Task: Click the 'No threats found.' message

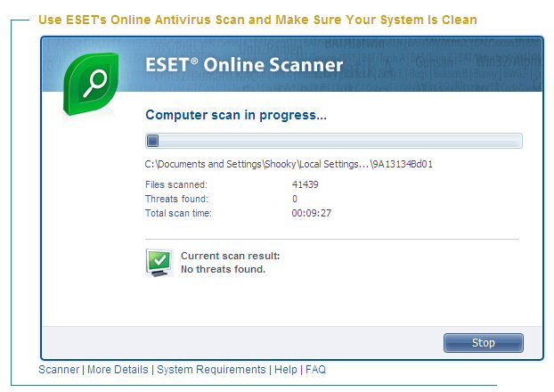Action: pyautogui.click(x=223, y=268)
